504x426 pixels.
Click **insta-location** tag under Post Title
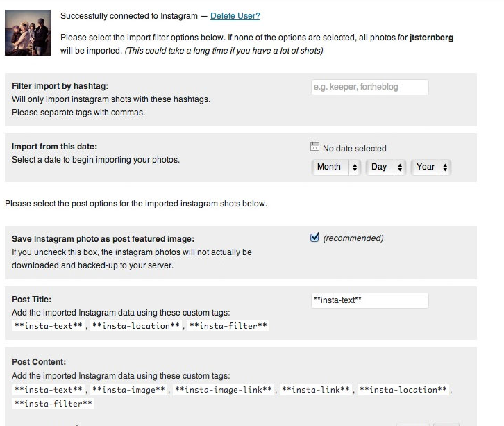pos(136,326)
